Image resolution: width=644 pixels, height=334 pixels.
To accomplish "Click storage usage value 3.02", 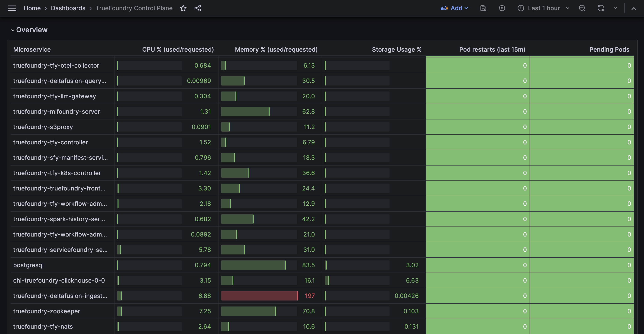I will click(x=412, y=265).
